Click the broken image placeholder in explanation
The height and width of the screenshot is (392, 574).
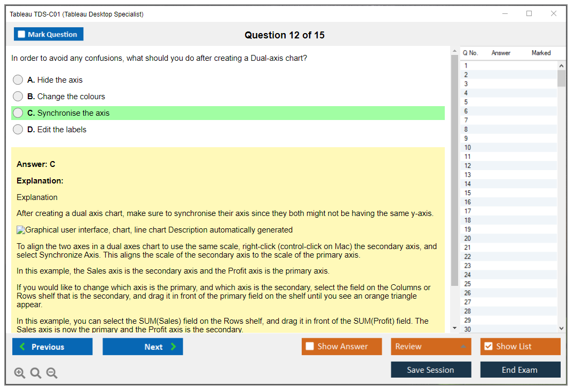pyautogui.click(x=21, y=230)
